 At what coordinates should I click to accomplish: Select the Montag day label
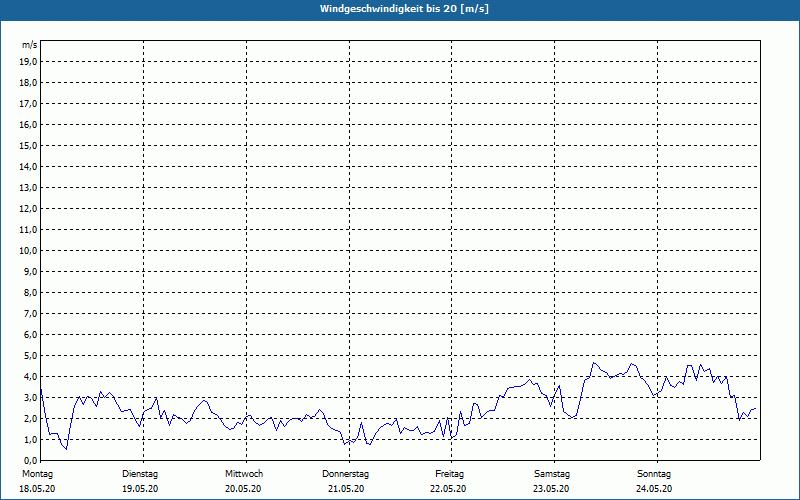pos(38,473)
